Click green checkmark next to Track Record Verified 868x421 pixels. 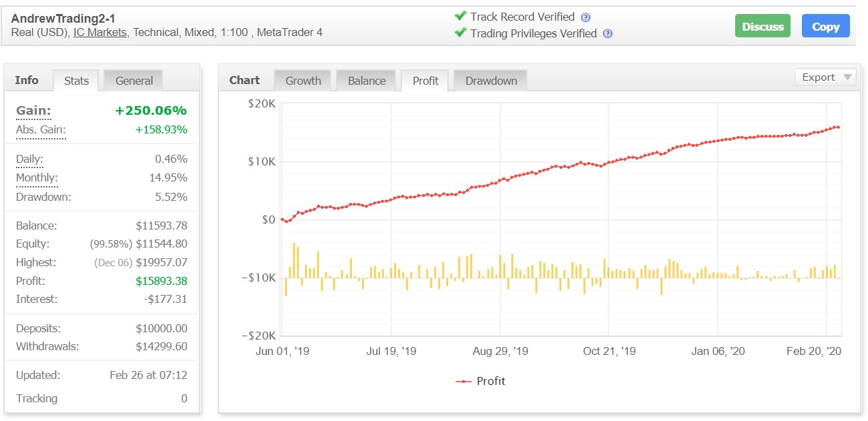pyautogui.click(x=460, y=16)
